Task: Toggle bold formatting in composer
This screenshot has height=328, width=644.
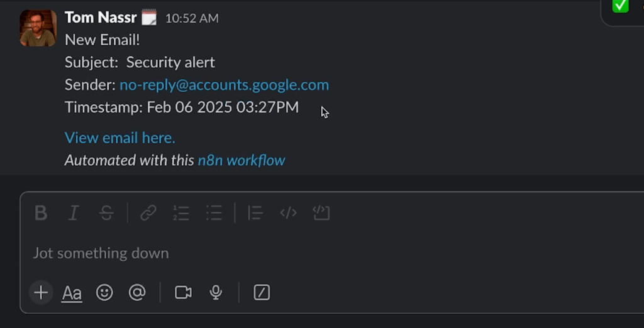Action: click(41, 213)
